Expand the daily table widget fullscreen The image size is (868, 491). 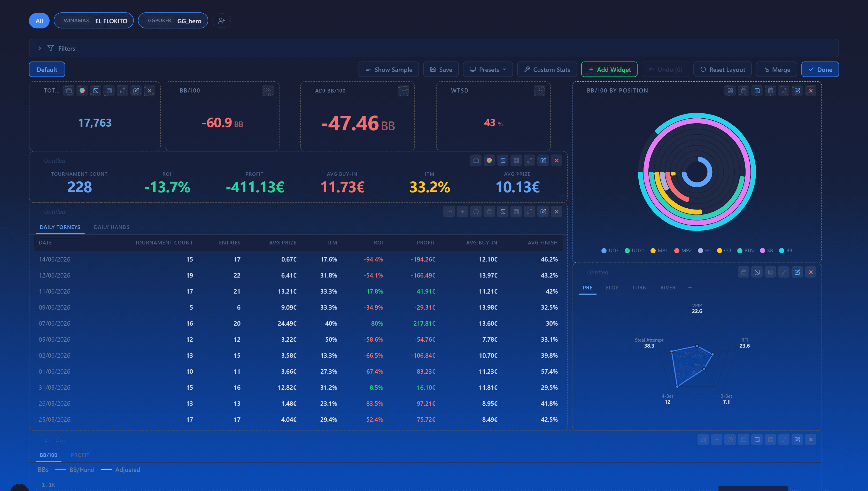click(x=530, y=212)
